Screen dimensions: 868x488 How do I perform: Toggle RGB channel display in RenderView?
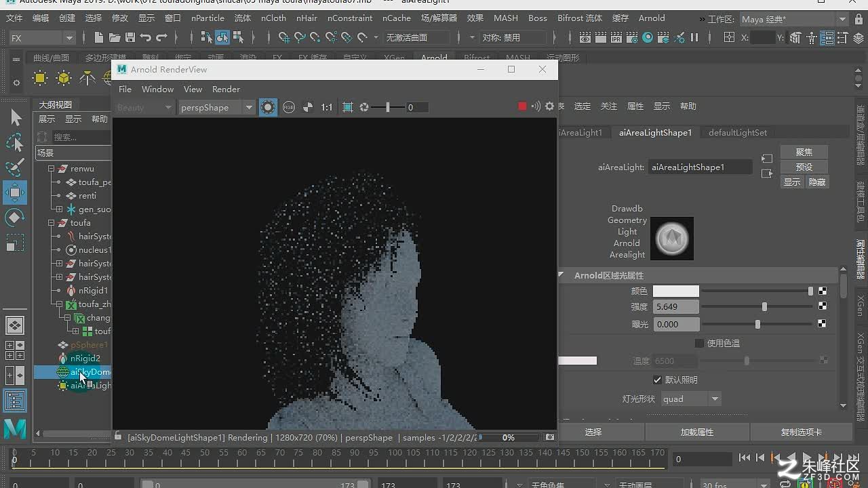[289, 107]
